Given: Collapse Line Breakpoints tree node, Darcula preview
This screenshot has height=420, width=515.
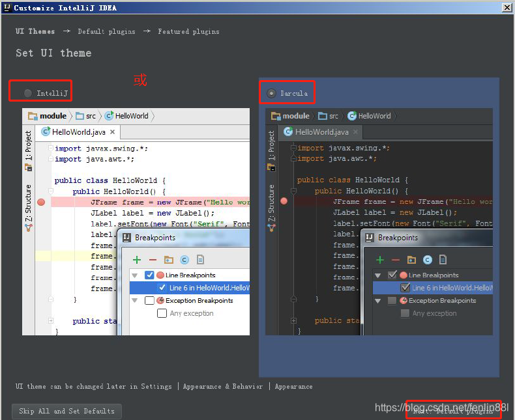Looking at the screenshot, I should coord(377,275).
